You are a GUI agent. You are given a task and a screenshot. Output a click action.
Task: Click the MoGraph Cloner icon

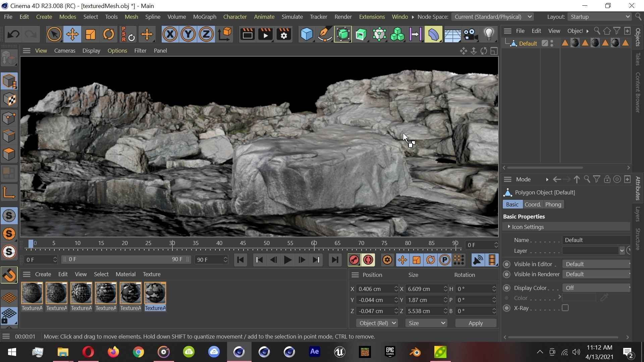pos(397,34)
